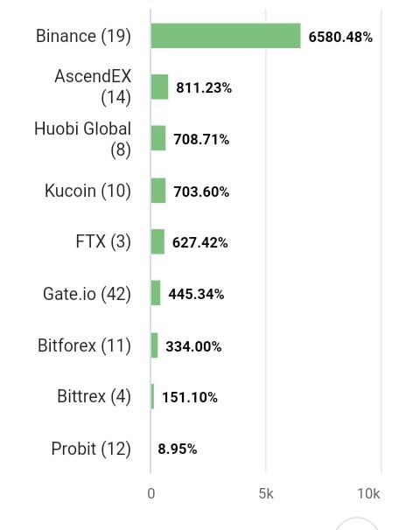Click the Binance green bar
The width and height of the screenshot is (420, 530).
pyautogui.click(x=226, y=36)
